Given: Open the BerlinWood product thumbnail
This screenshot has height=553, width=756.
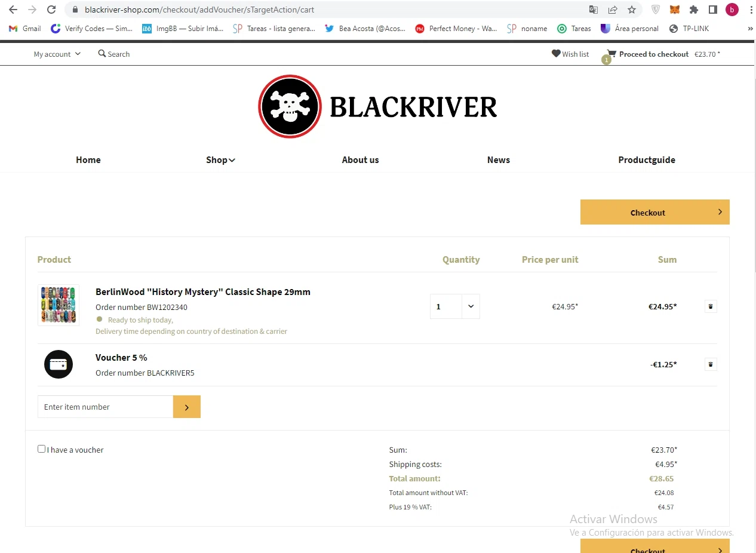Looking at the screenshot, I should (x=59, y=305).
